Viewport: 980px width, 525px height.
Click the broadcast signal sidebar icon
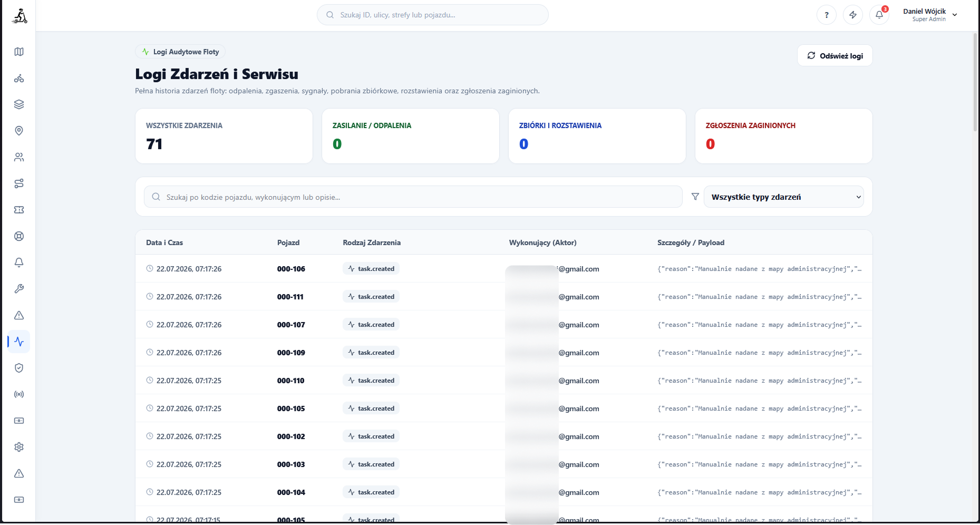coord(19,394)
